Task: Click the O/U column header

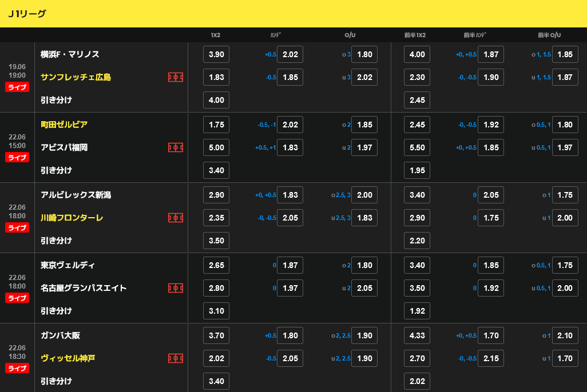Action: pyautogui.click(x=350, y=35)
